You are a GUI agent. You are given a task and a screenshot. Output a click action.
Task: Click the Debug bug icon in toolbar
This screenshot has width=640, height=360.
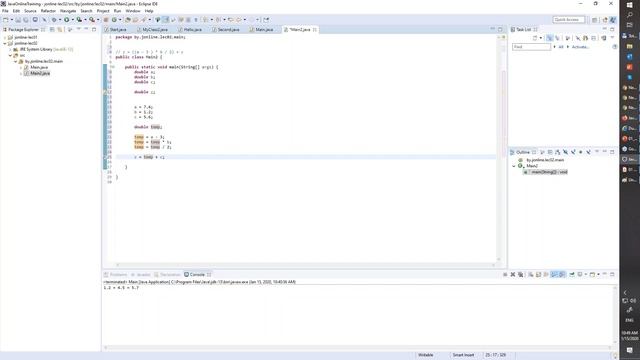[54, 20]
